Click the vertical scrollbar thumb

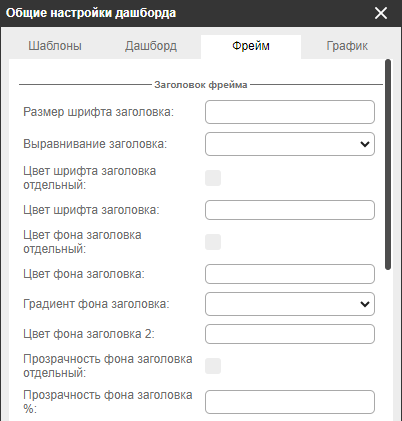388,165
